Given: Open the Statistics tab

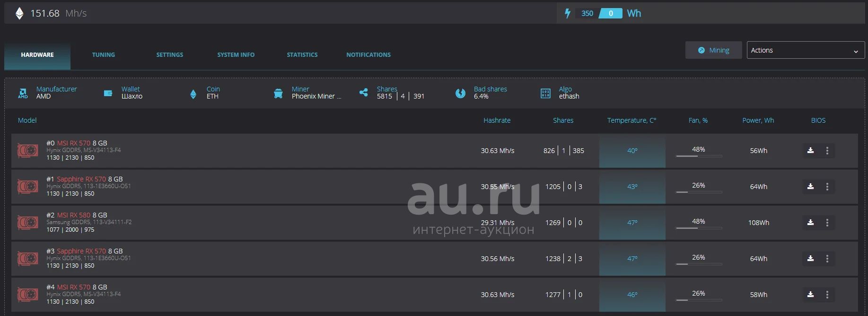Looking at the screenshot, I should point(302,55).
